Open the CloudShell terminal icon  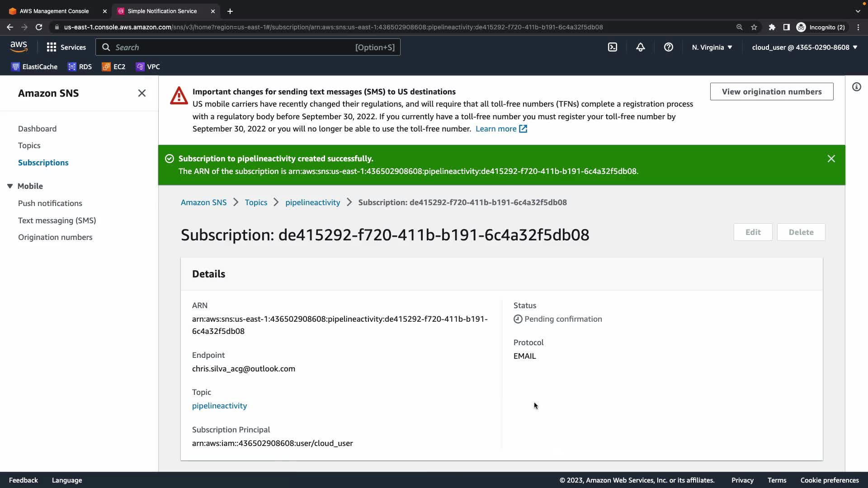612,47
